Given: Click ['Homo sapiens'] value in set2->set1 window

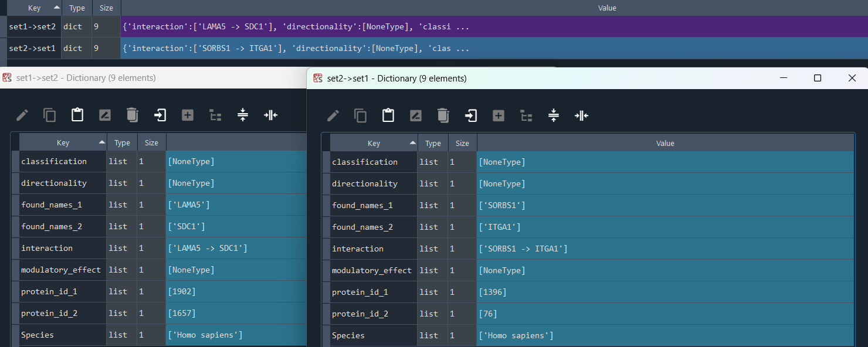Looking at the screenshot, I should (665, 335).
